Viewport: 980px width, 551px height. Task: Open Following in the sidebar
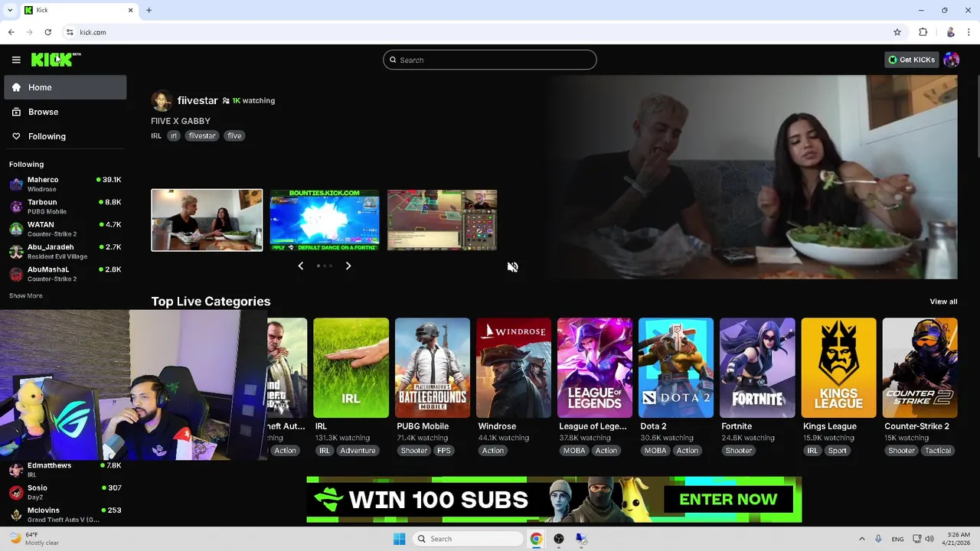[x=65, y=136]
